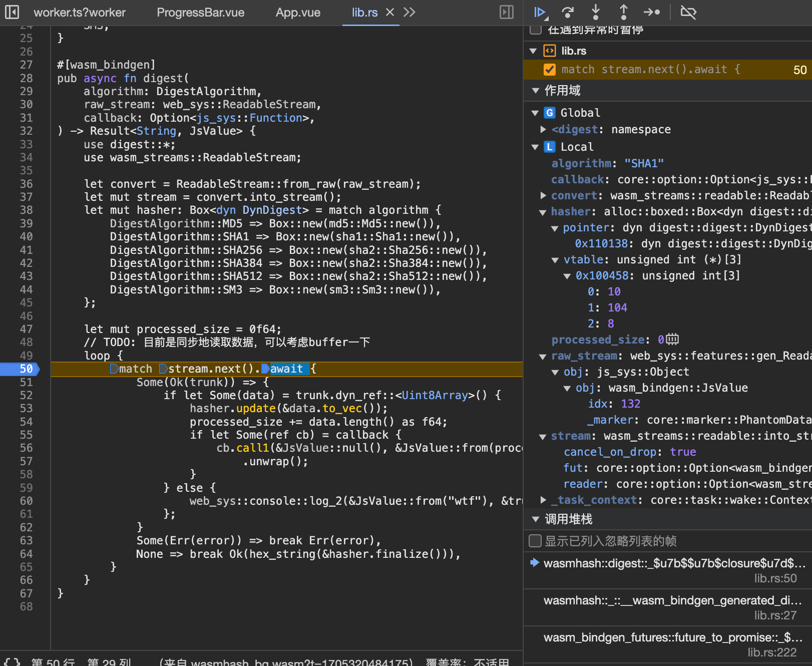
Task: Collapse the pointer entry under hasher
Action: tap(555, 228)
